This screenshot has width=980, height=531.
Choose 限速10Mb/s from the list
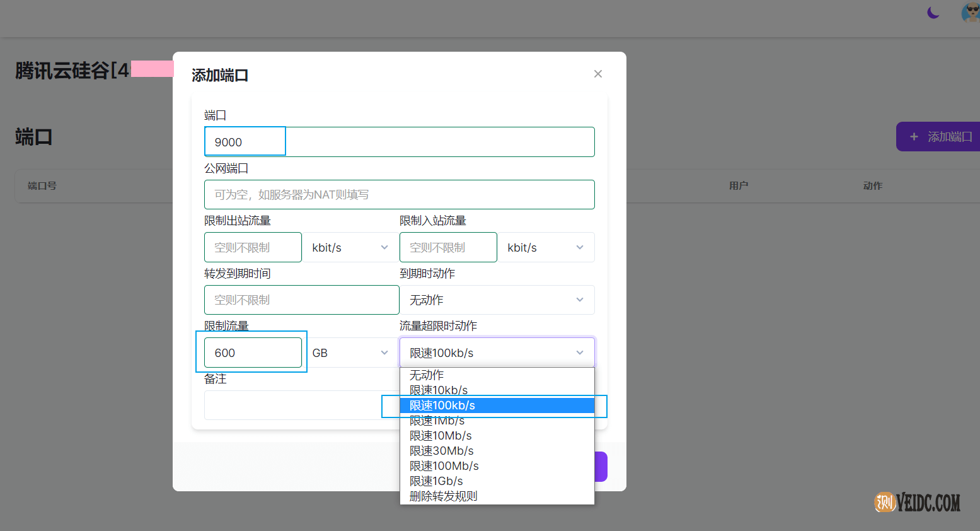coord(441,436)
